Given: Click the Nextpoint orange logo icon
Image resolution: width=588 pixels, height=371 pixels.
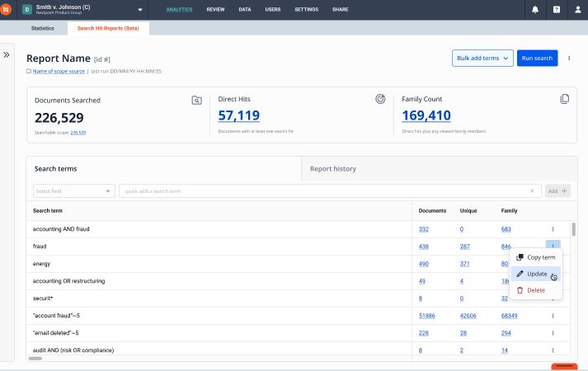Looking at the screenshot, I should [5, 10].
